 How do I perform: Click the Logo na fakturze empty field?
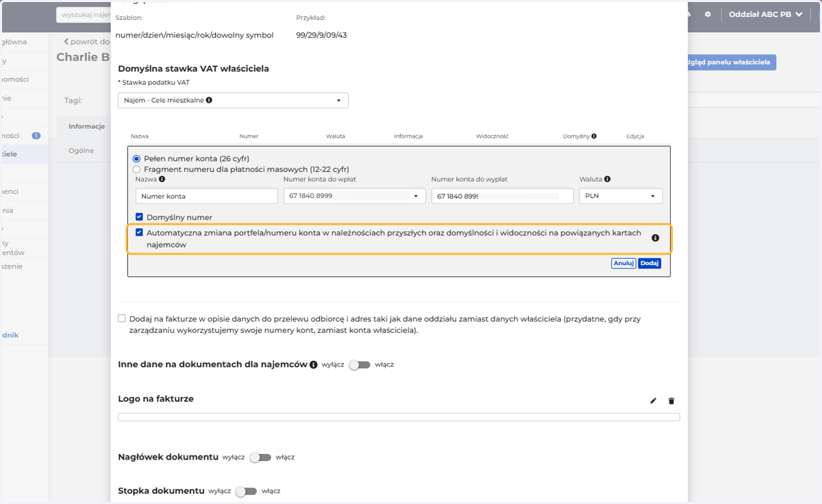coord(399,417)
